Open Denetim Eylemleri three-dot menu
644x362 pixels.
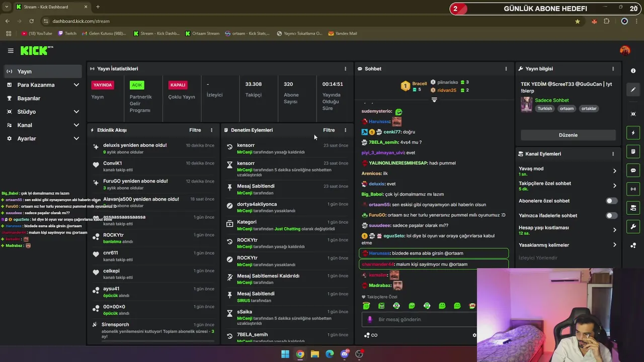coord(345,130)
